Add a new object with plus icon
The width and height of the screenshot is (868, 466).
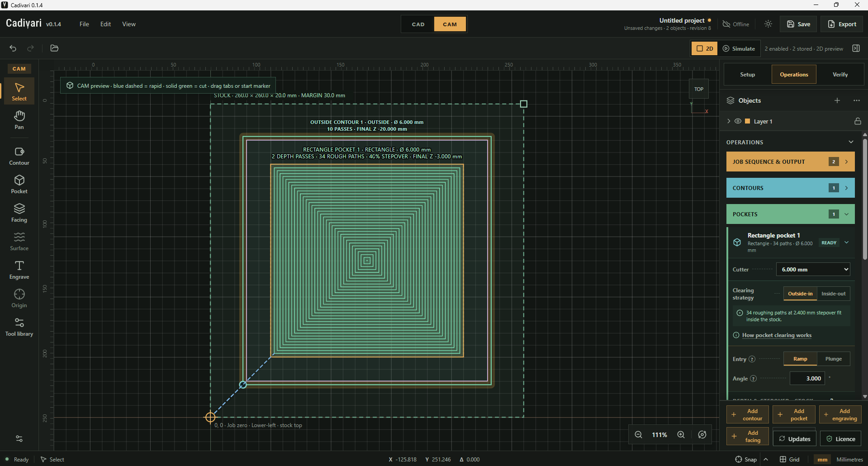pos(837,100)
